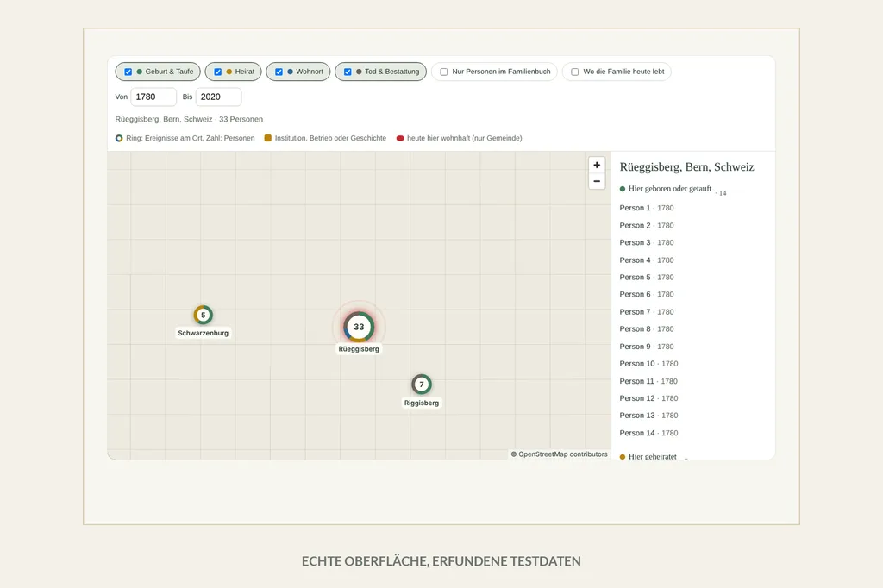The image size is (883, 588).
Task: Select the Rüeggisberg marker with 33 persons
Action: coord(359,327)
